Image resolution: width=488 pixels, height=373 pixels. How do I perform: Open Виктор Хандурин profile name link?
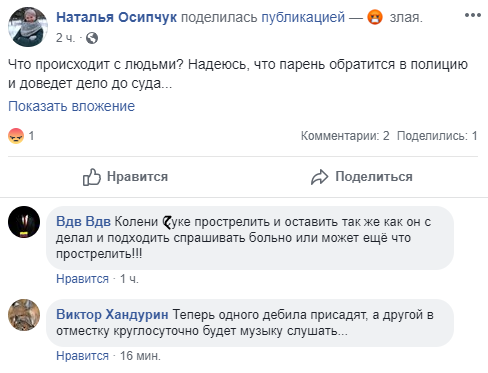[112, 315]
